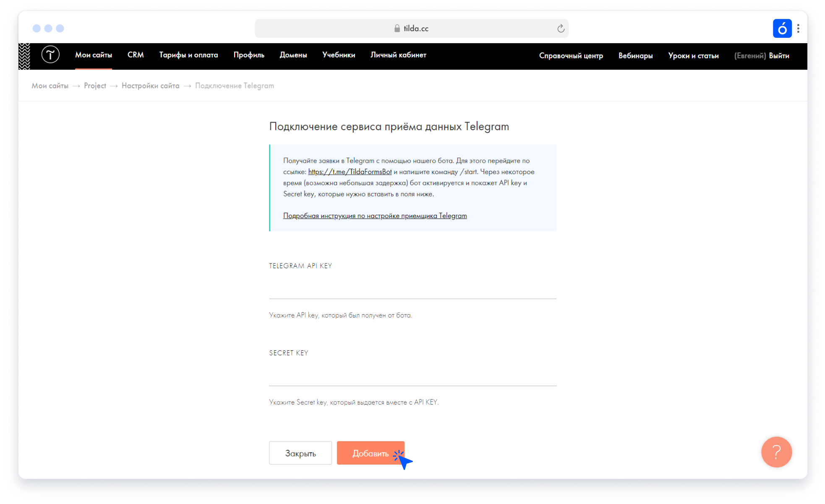Screen dimensions: 825x504
Task: Open the CRM menu item
Action: [x=136, y=55]
